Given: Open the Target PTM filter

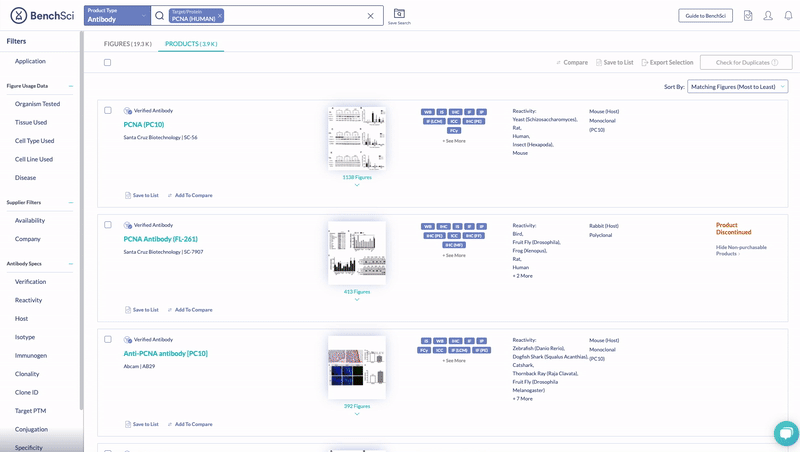Looking at the screenshot, I should (30, 411).
